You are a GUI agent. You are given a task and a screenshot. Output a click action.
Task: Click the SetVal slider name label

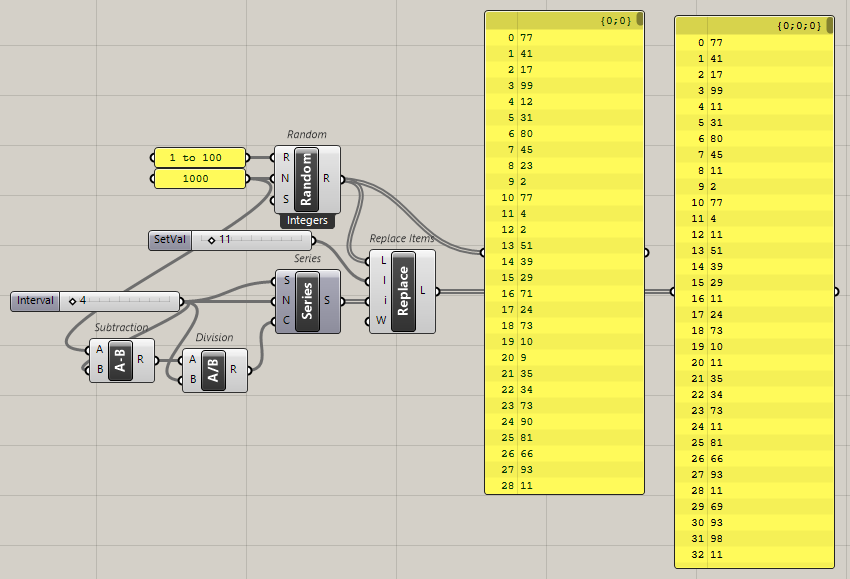click(169, 240)
